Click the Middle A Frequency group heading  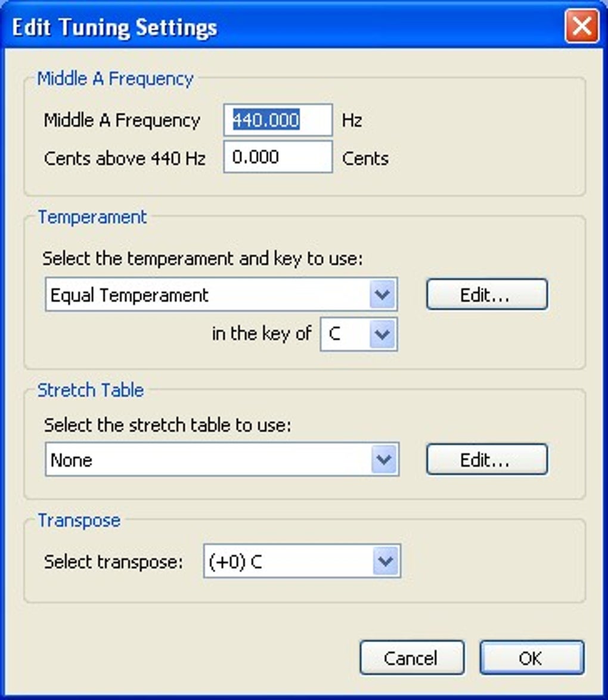[x=115, y=79]
